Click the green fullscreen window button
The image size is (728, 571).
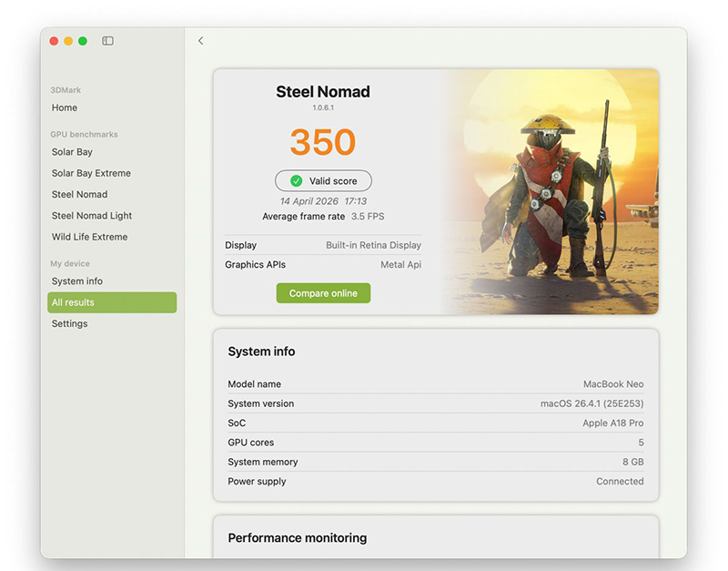[83, 41]
